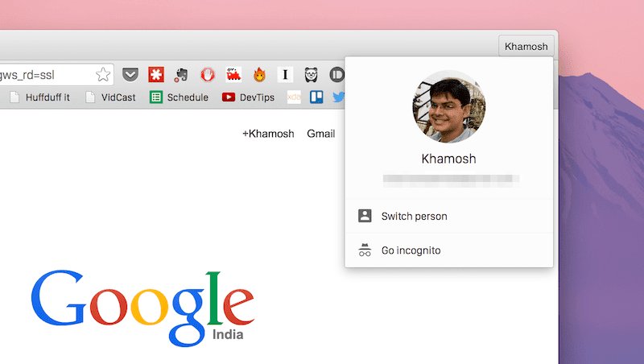Open the Evernote Web Clipper extension

coord(182,75)
